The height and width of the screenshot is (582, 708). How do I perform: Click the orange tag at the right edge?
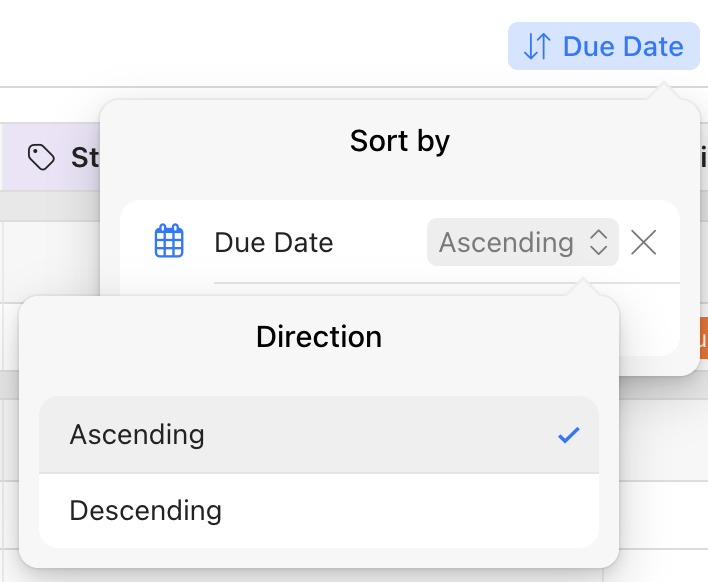click(702, 338)
